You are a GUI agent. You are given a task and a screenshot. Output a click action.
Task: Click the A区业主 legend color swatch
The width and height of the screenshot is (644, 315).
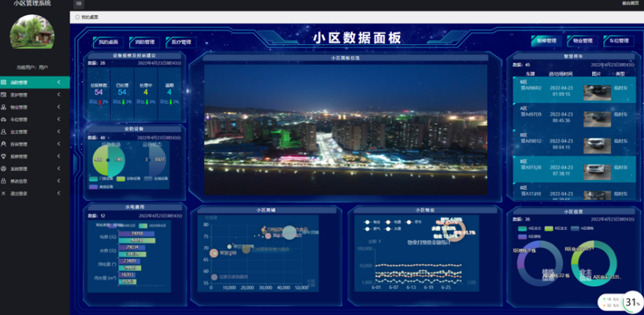[x=522, y=228]
